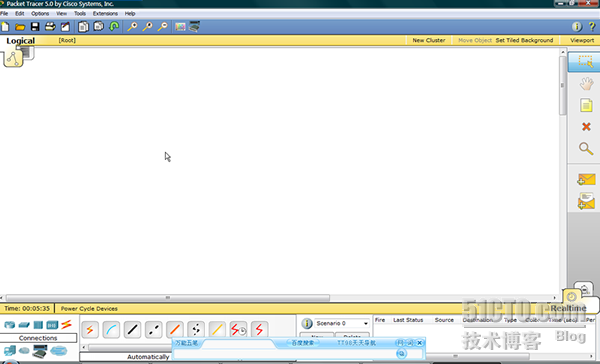The width and height of the screenshot is (600, 364).
Task: Click the Paste toolbar icon
Action: (99, 26)
